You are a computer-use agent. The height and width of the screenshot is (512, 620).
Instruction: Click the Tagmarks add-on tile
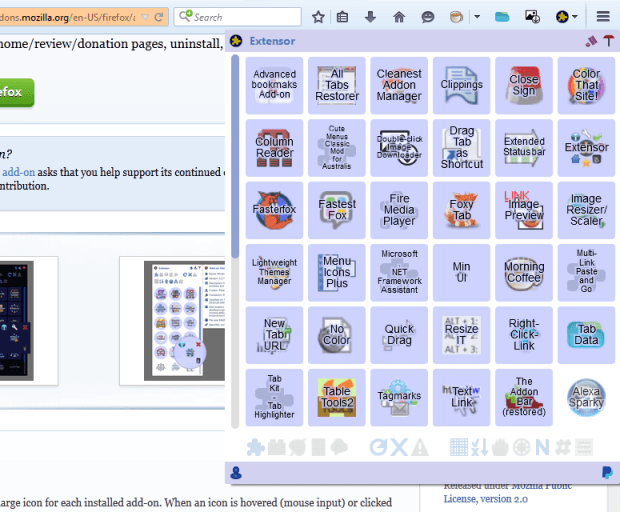pos(399,397)
